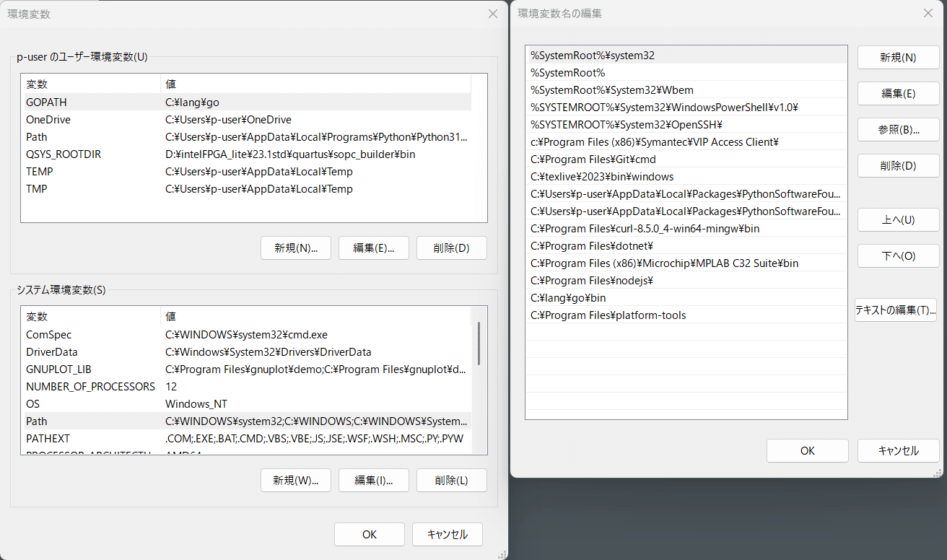
Task: Close the 環境変数 dialog window
Action: (x=493, y=14)
